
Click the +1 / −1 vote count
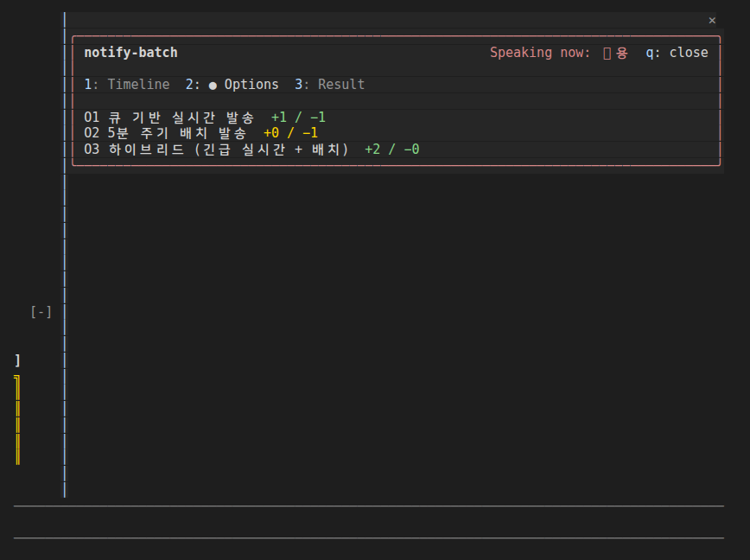[298, 118]
